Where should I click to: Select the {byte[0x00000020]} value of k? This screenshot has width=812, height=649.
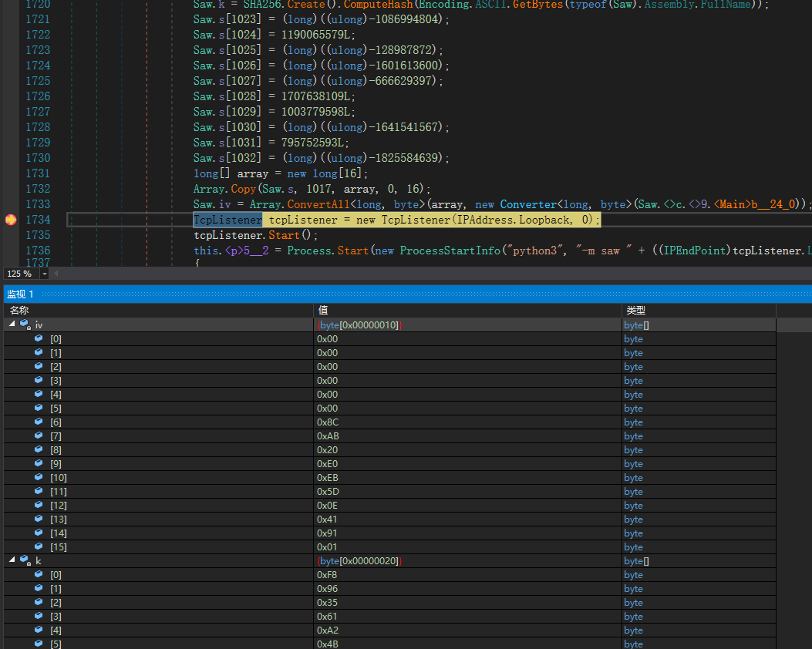click(359, 561)
